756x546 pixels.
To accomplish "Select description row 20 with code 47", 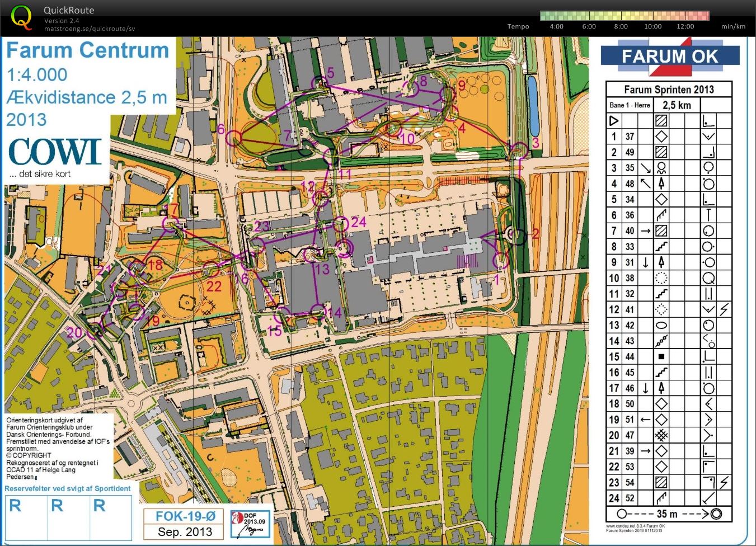I will [669, 435].
